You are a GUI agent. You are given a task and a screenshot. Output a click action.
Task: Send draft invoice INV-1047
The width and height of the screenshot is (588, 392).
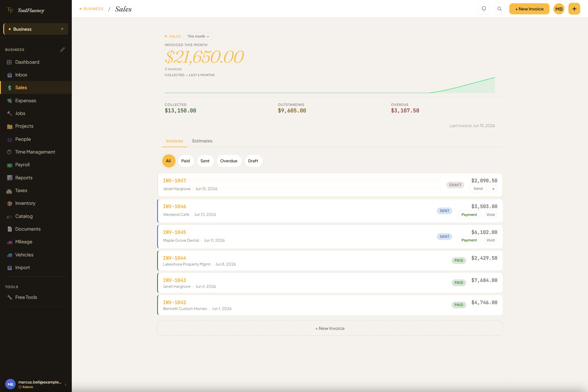[x=478, y=188]
